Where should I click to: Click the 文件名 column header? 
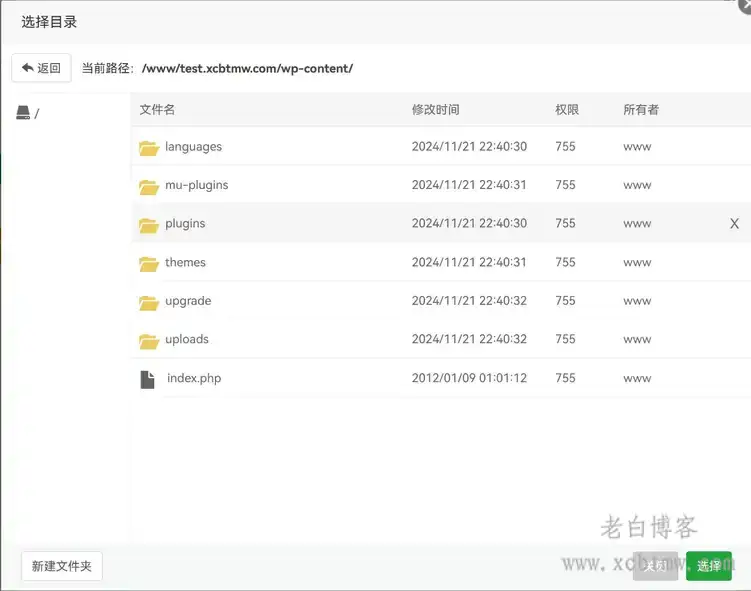tap(157, 110)
